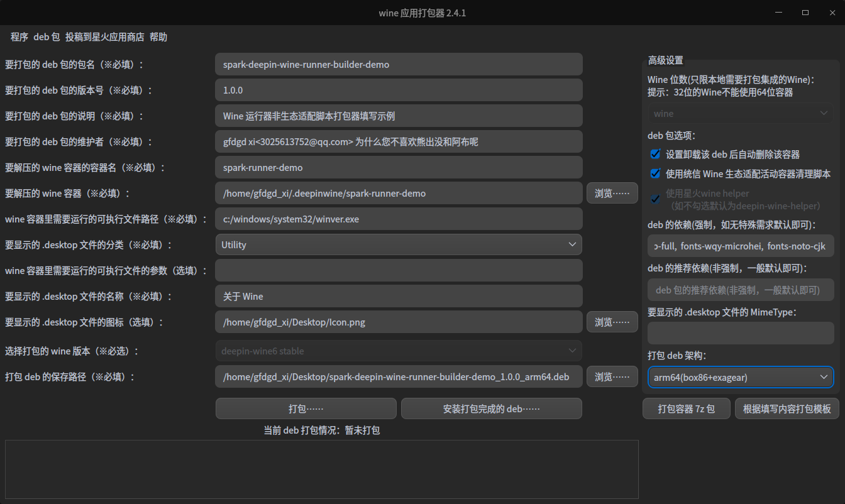Click 安装打包完成的 deb button
The image size is (845, 504).
coord(492,408)
